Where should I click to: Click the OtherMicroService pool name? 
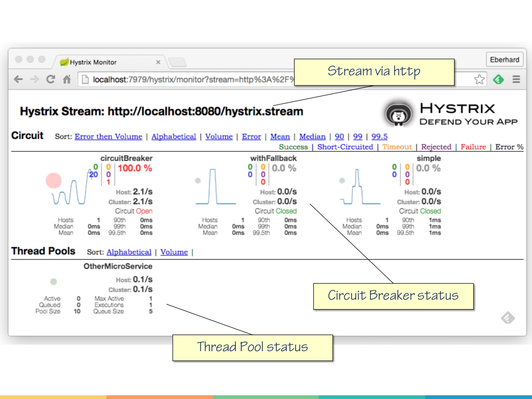(118, 266)
